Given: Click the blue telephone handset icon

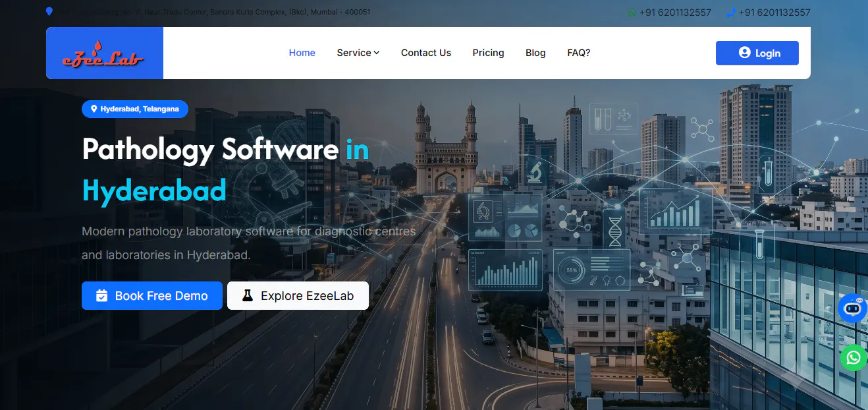Looking at the screenshot, I should tap(730, 13).
